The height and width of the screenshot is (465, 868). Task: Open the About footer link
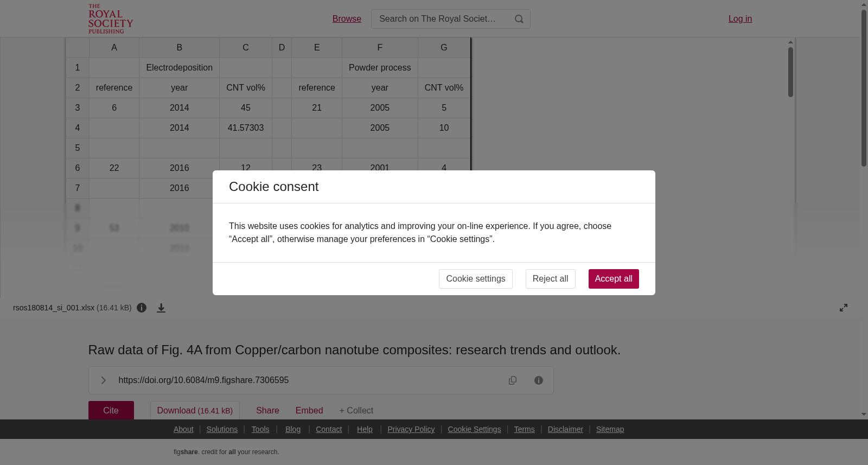coord(183,429)
